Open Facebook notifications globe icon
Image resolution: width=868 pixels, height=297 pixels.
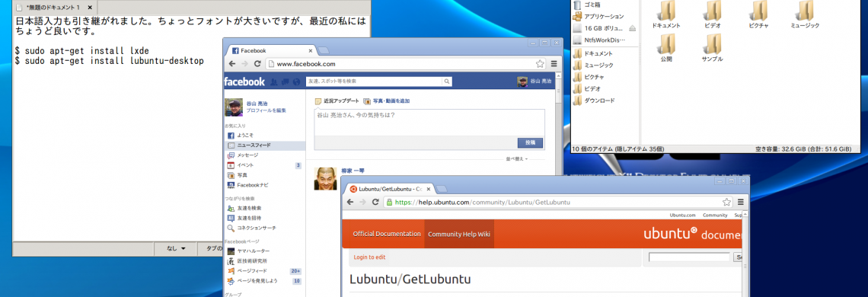[296, 82]
